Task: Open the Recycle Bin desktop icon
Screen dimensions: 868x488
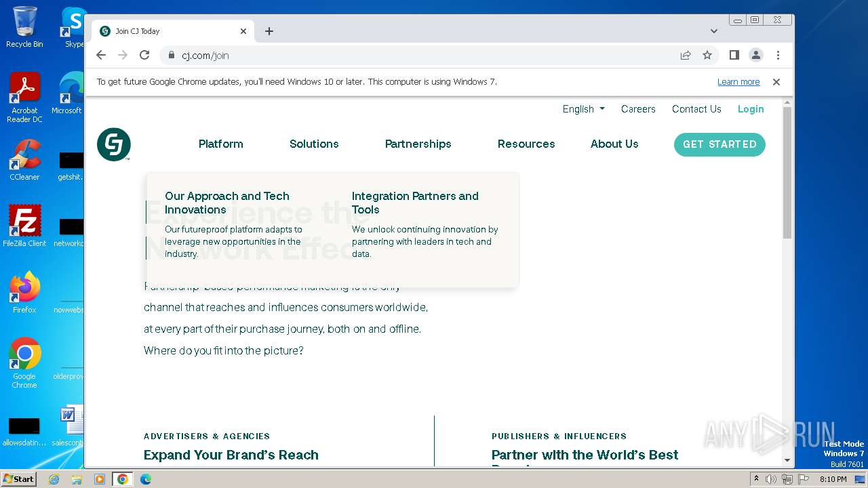Action: (24, 27)
